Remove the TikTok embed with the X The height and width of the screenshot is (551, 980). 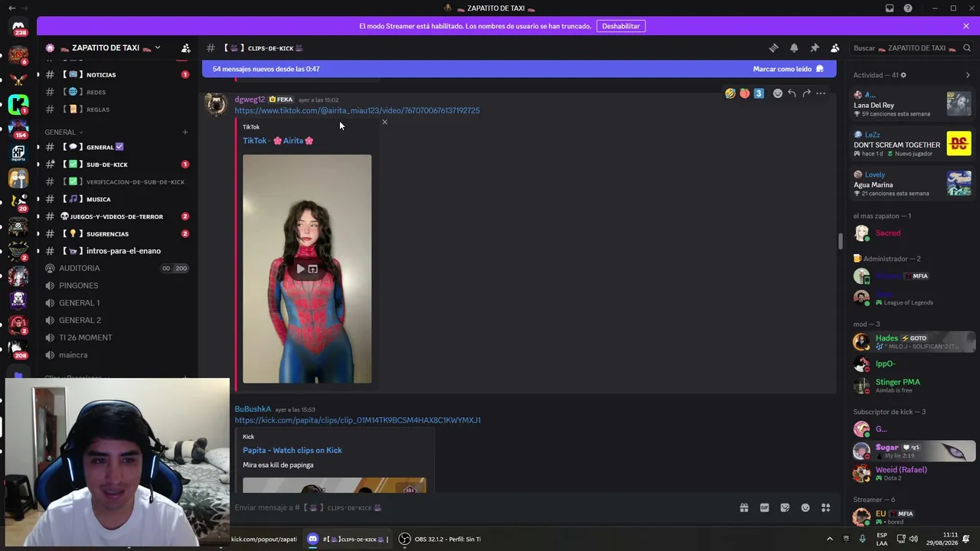click(x=384, y=122)
